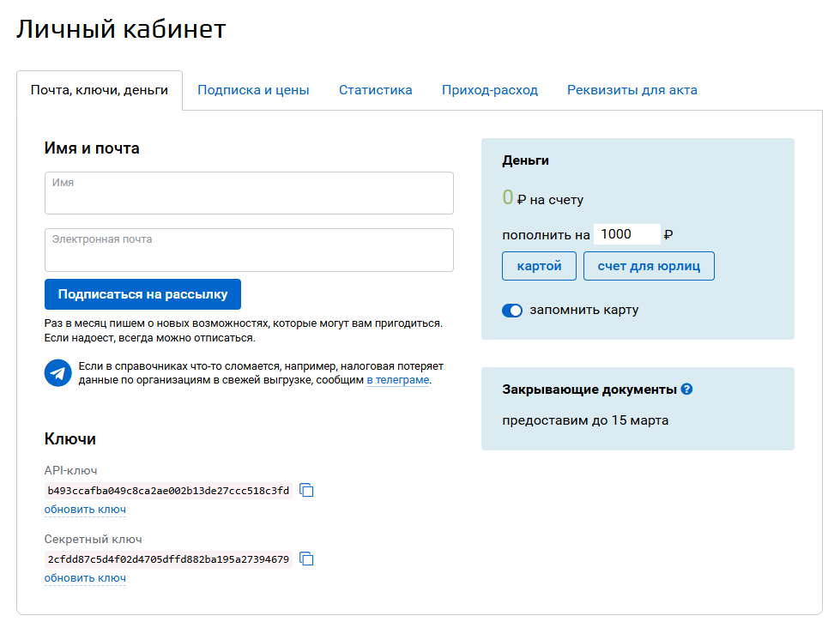Open the Статистика tab
Image resolution: width=840 pixels, height=622 pixels.
[x=375, y=90]
